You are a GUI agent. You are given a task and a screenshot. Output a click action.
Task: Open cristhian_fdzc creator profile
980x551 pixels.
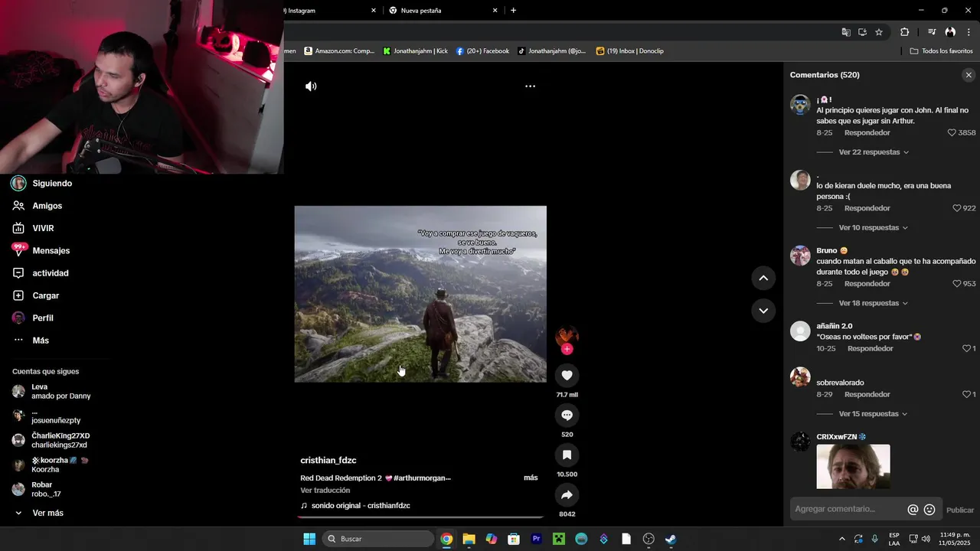328,461
